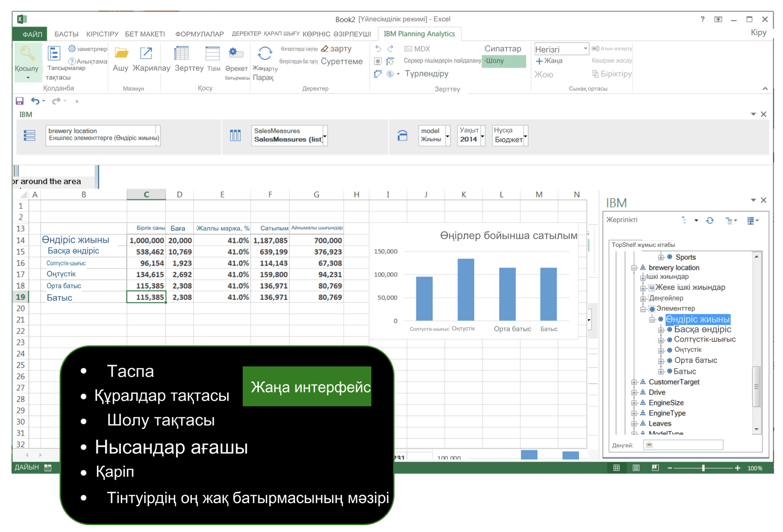
Task: Open the Нұсқа Бюджет dropdown arrow
Action: point(526,136)
